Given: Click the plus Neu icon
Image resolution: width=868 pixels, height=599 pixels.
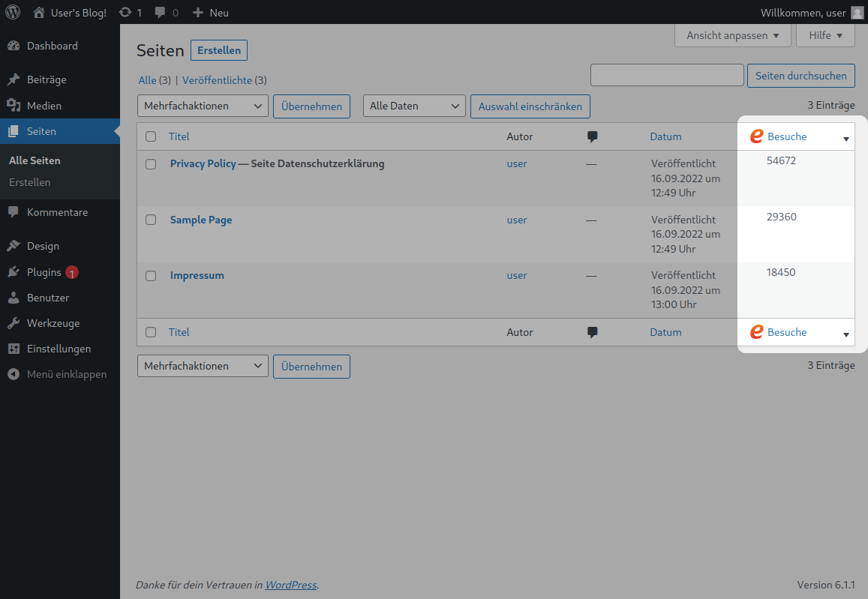Looking at the screenshot, I should pos(197,12).
